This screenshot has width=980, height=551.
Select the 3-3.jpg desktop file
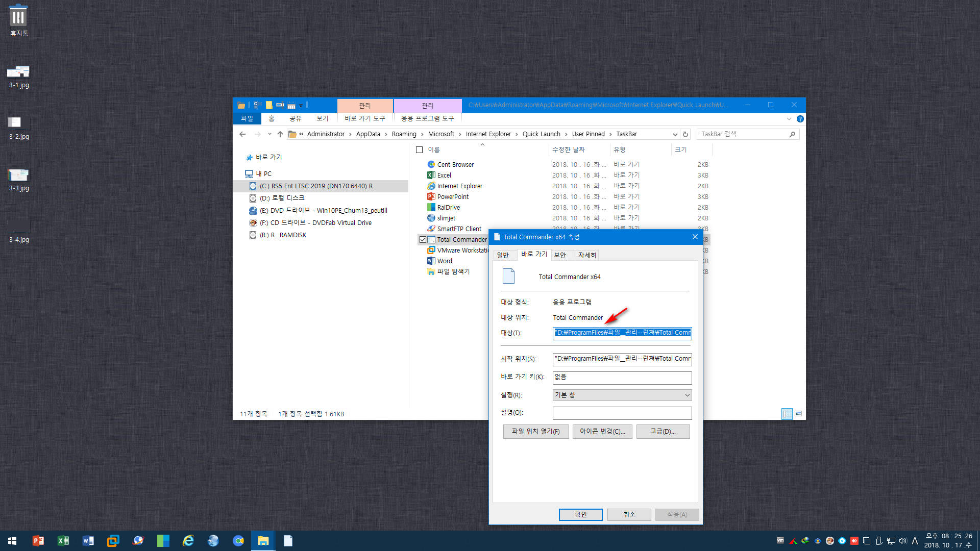(x=19, y=180)
